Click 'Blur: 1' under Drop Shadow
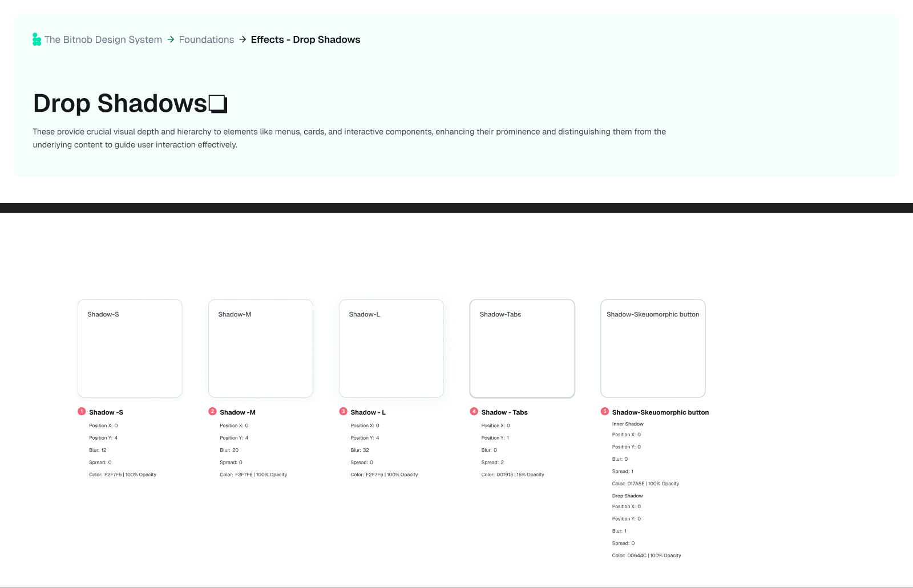This screenshot has height=588, width=913. click(619, 531)
